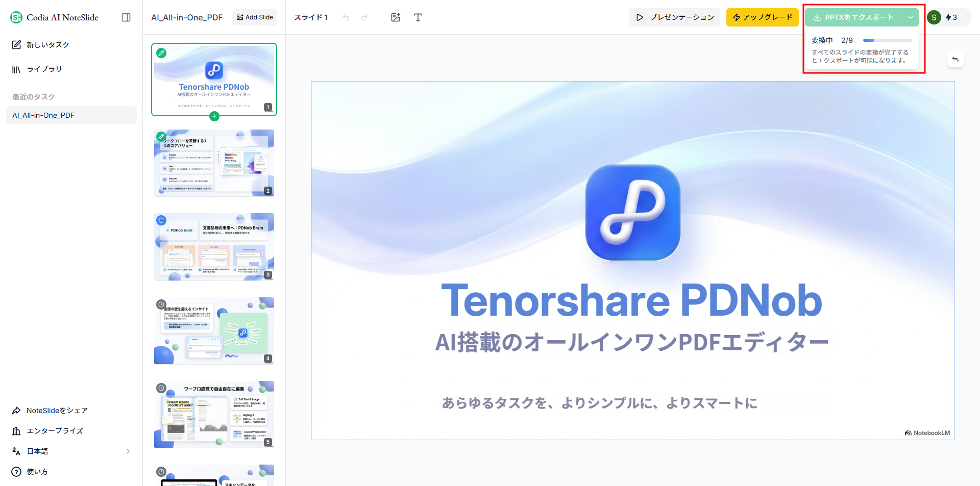
Task: Click the AI_All-in-One_PDF document title
Action: (187, 17)
